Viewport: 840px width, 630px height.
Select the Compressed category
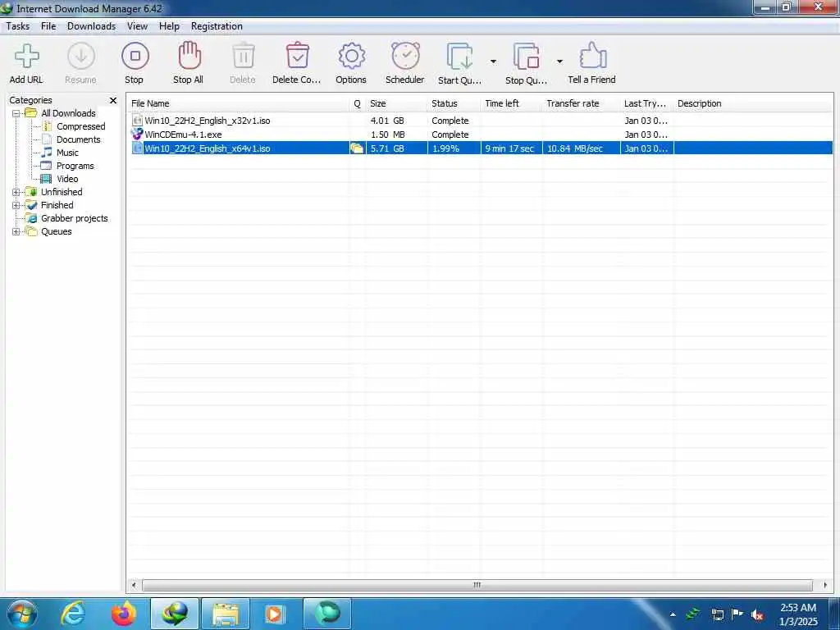(x=81, y=126)
